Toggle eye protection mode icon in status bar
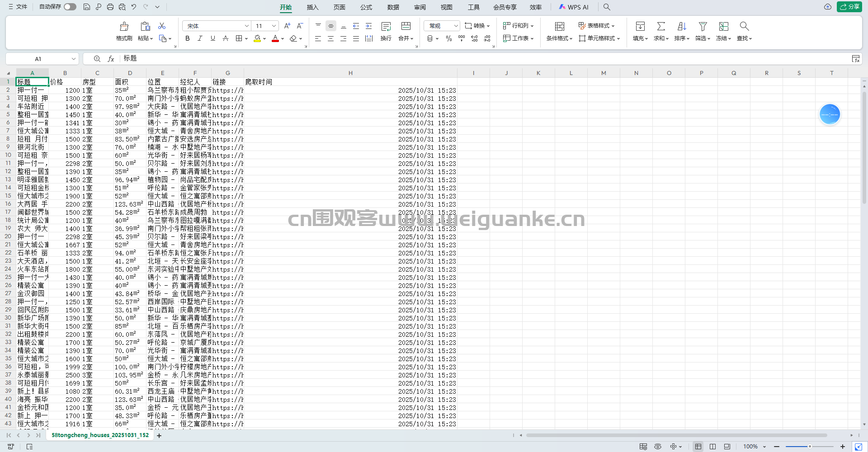This screenshot has width=868, height=452. pos(658,447)
